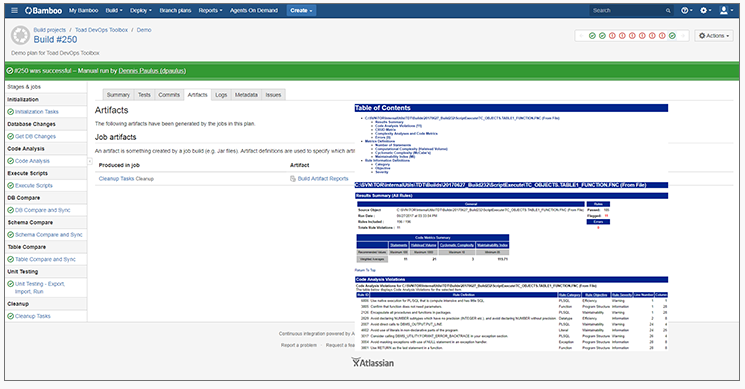The width and height of the screenshot is (745, 389).
Task: Expand the Build dropdown menu
Action: (x=114, y=10)
